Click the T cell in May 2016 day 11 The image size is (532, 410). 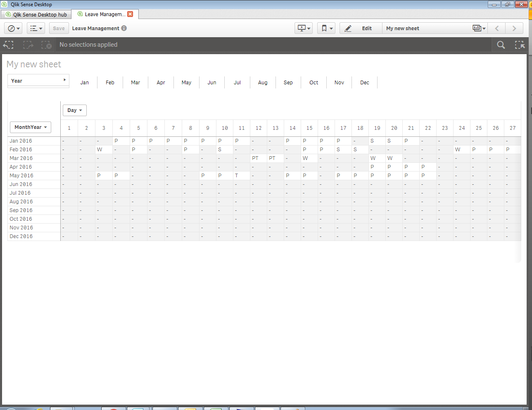(x=242, y=176)
